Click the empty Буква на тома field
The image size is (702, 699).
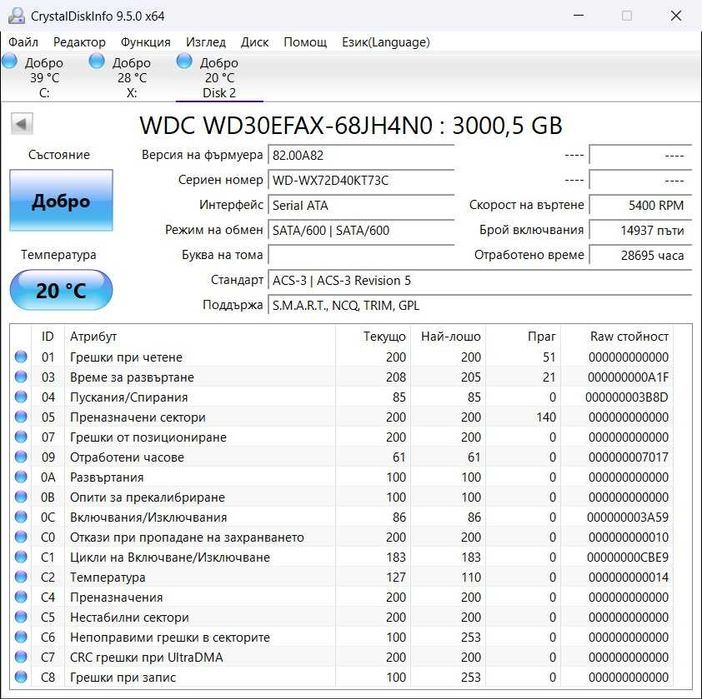click(x=361, y=255)
